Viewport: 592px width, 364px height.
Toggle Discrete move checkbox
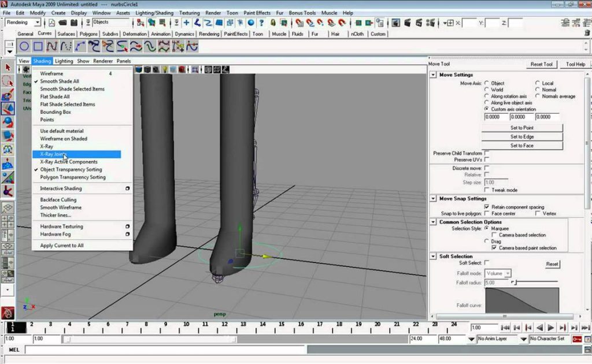point(487,168)
